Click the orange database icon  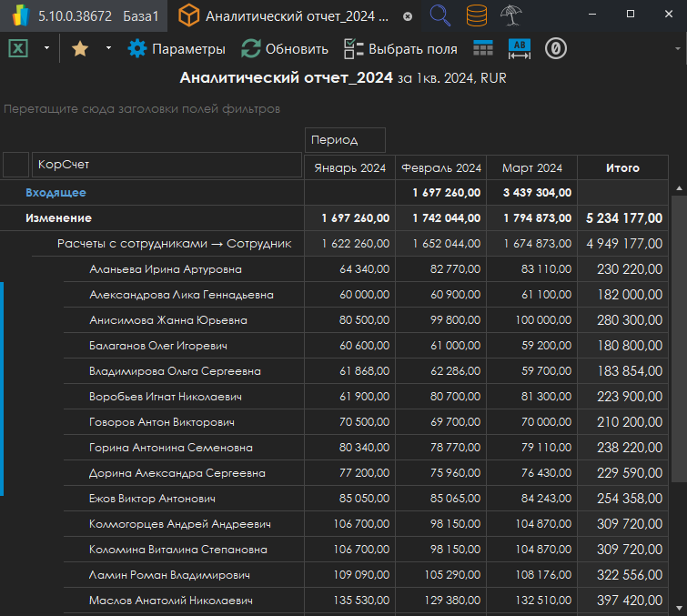coord(476,15)
